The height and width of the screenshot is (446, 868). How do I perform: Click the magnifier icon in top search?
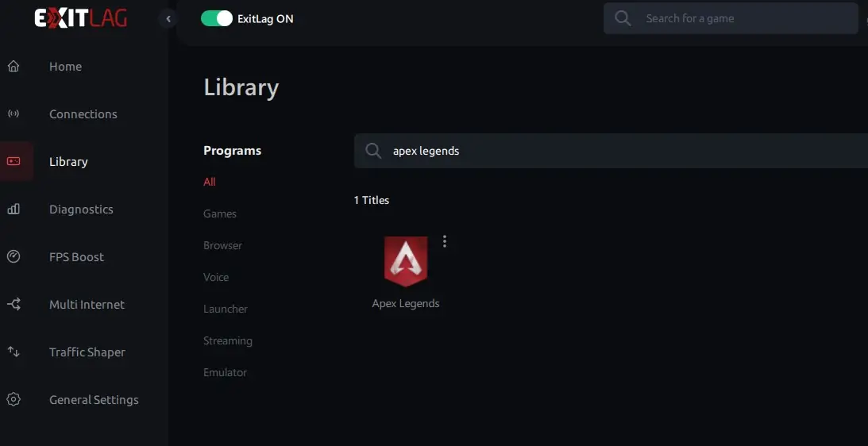point(623,18)
